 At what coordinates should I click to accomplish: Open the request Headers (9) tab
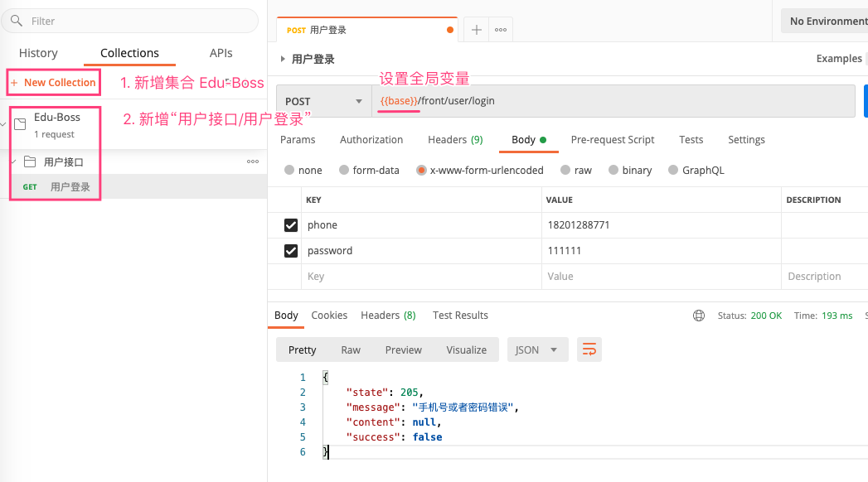coord(455,140)
